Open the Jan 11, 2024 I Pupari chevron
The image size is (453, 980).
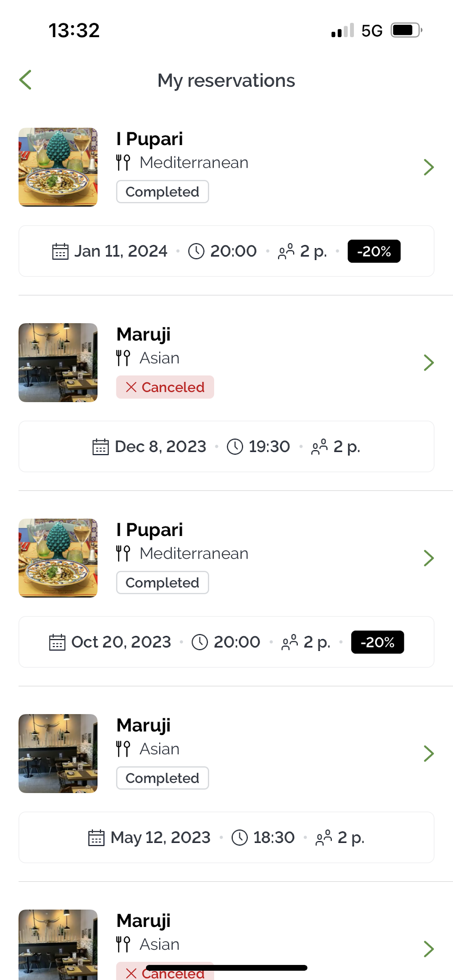point(428,167)
